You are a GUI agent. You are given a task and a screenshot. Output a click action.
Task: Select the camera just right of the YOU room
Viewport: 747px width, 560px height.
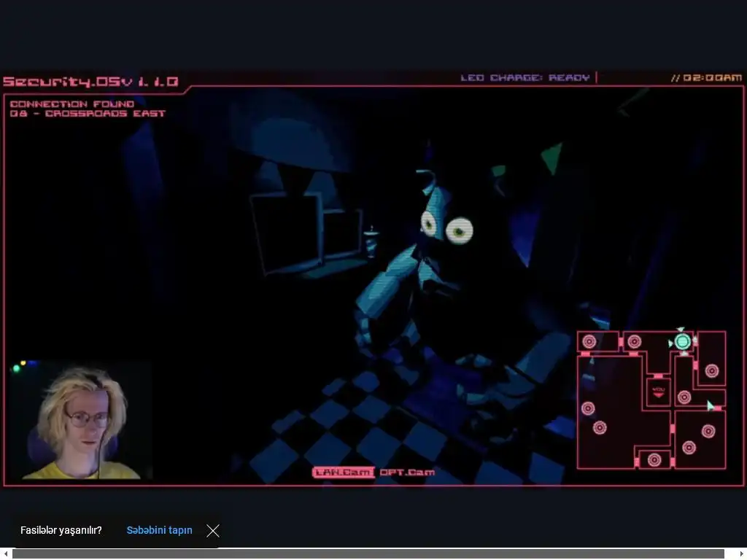(684, 397)
